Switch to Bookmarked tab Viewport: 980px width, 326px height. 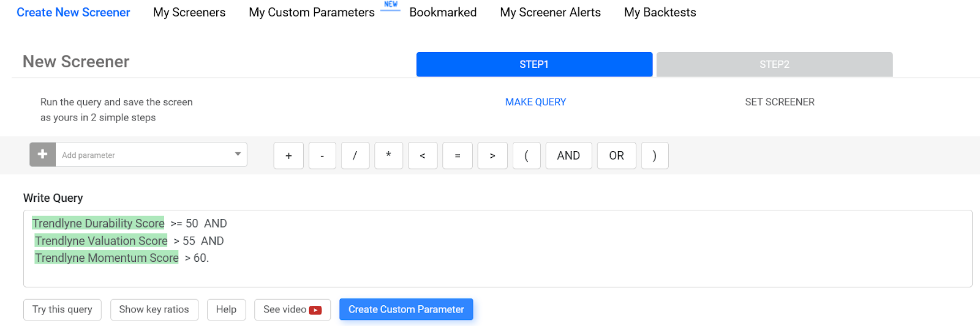point(443,12)
